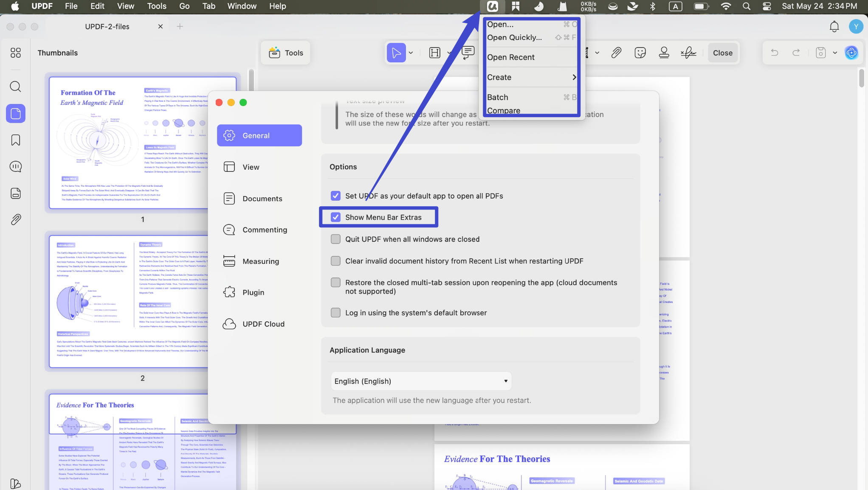Open the UPDF AI assistant icon
This screenshot has height=490, width=868.
(851, 53)
